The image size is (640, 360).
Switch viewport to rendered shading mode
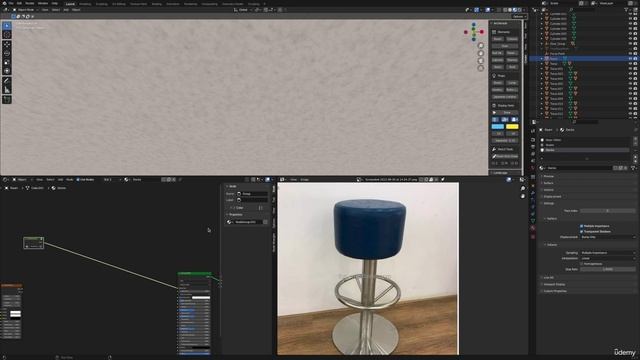click(x=520, y=10)
